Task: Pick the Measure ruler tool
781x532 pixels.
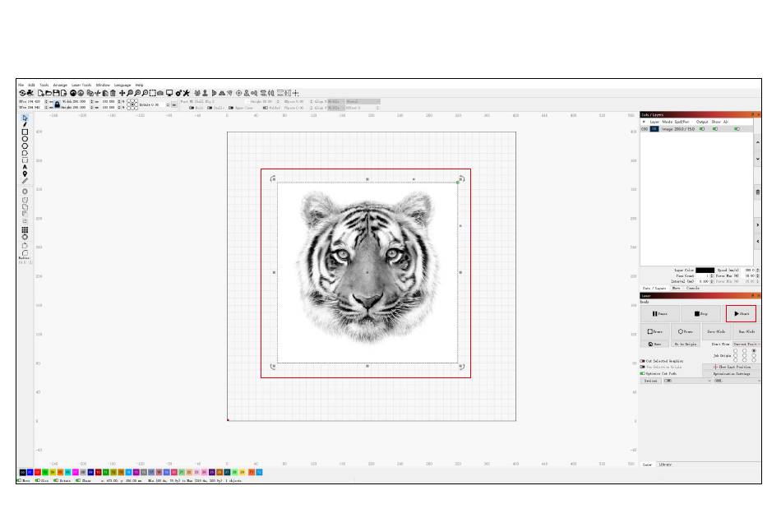Action: [25, 181]
